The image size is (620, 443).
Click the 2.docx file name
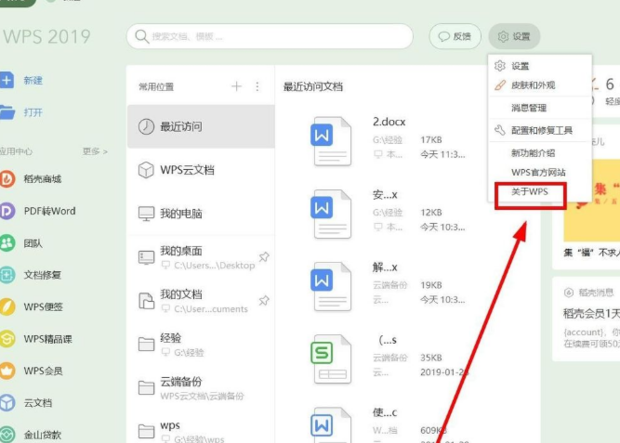[x=389, y=122]
